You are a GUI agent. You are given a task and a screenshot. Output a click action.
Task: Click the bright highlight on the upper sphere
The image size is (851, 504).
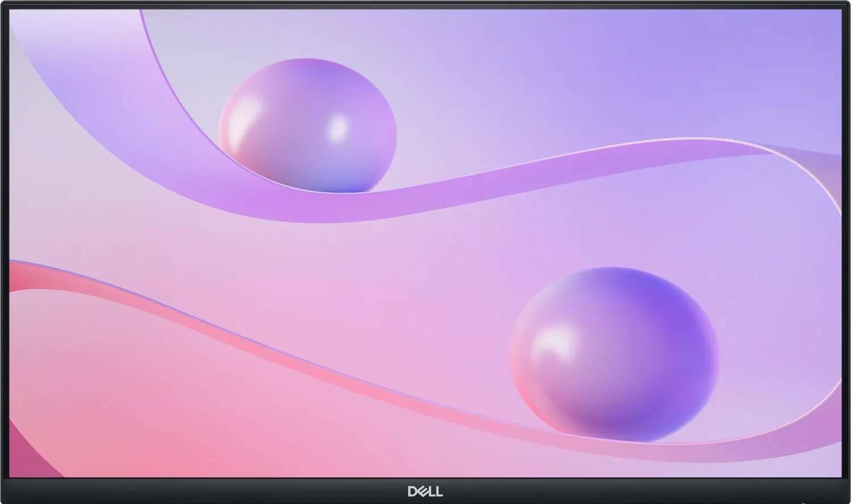[x=339, y=128]
